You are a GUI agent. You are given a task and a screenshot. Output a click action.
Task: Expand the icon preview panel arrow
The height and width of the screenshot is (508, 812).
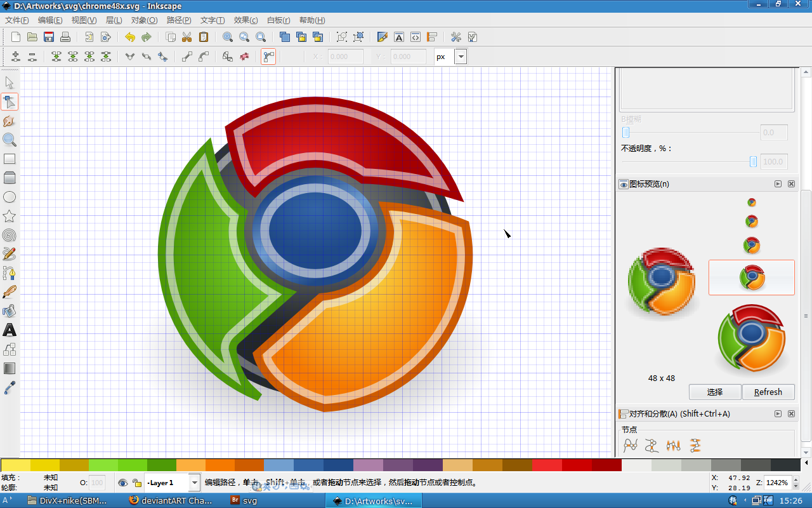pyautogui.click(x=778, y=184)
